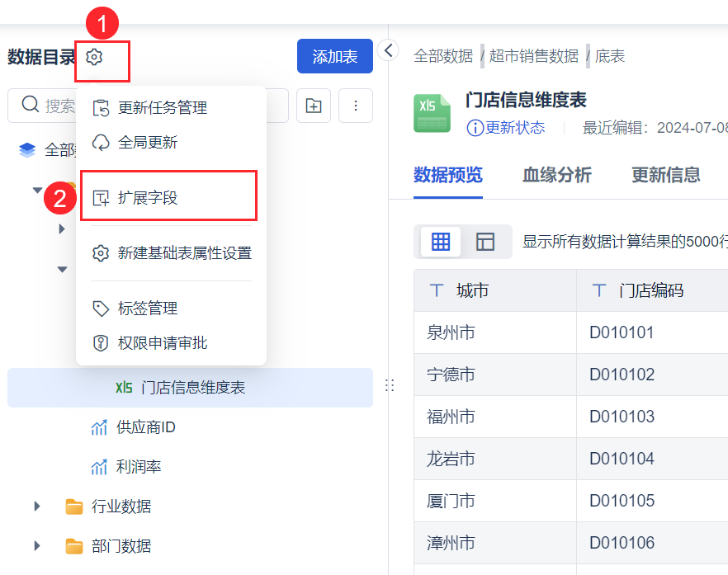This screenshot has height=575, width=728.
Task: Switch to structure layout view
Action: pos(485,242)
